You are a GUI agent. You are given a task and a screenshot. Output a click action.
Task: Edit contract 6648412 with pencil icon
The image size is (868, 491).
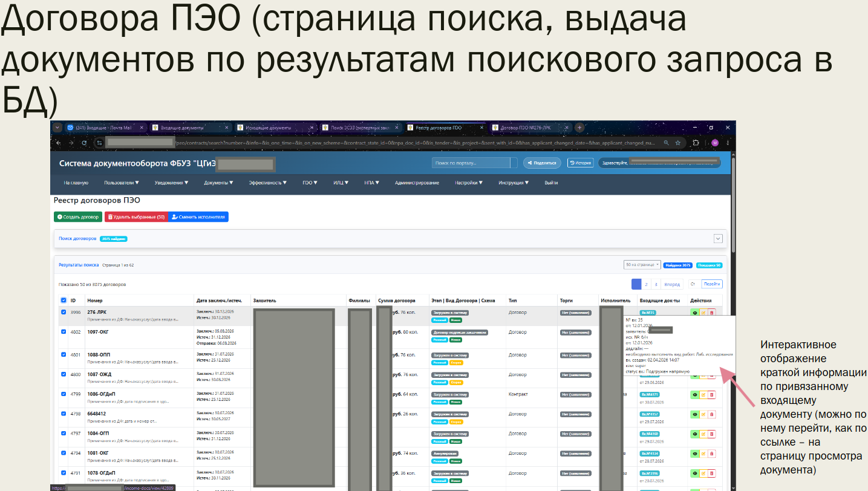pos(703,414)
